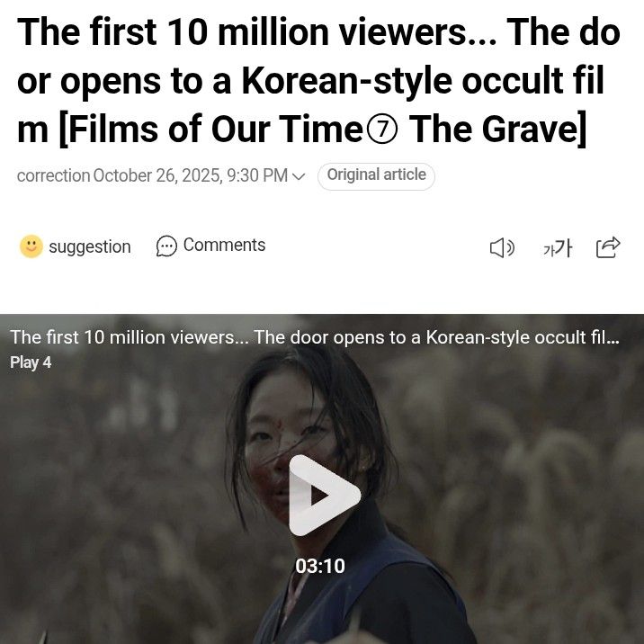Click the 03:10 video duration label
Viewport: 644px width, 644px height.
tap(320, 566)
